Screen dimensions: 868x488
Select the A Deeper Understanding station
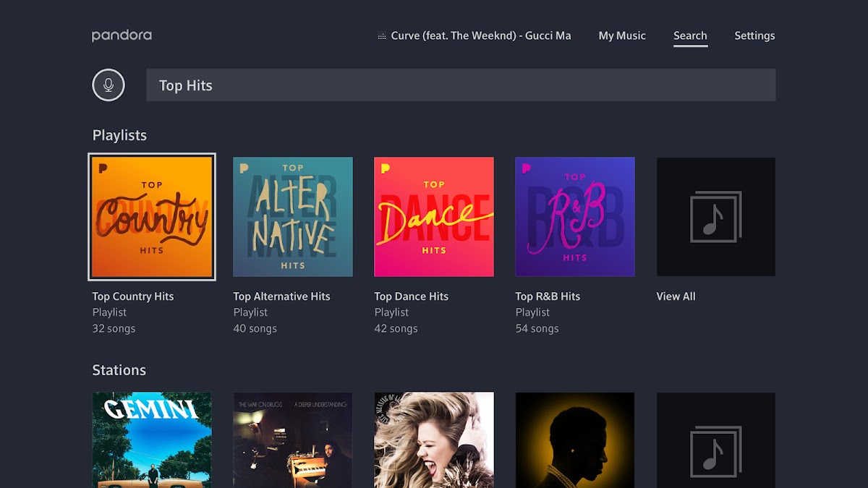(x=293, y=440)
